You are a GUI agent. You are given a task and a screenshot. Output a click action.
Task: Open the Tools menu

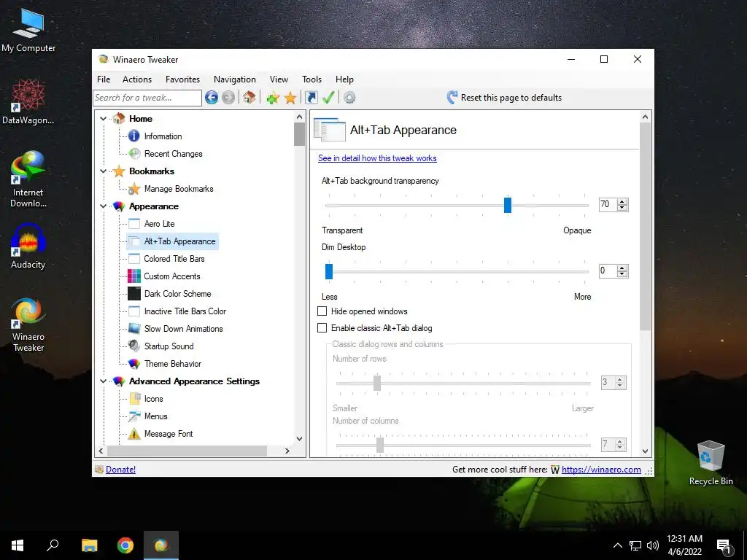pos(311,79)
